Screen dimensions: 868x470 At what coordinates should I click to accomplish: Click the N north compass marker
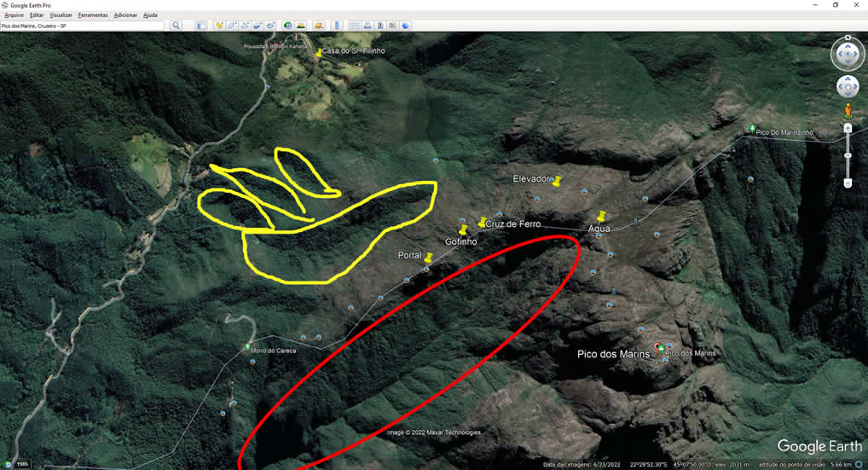click(848, 38)
